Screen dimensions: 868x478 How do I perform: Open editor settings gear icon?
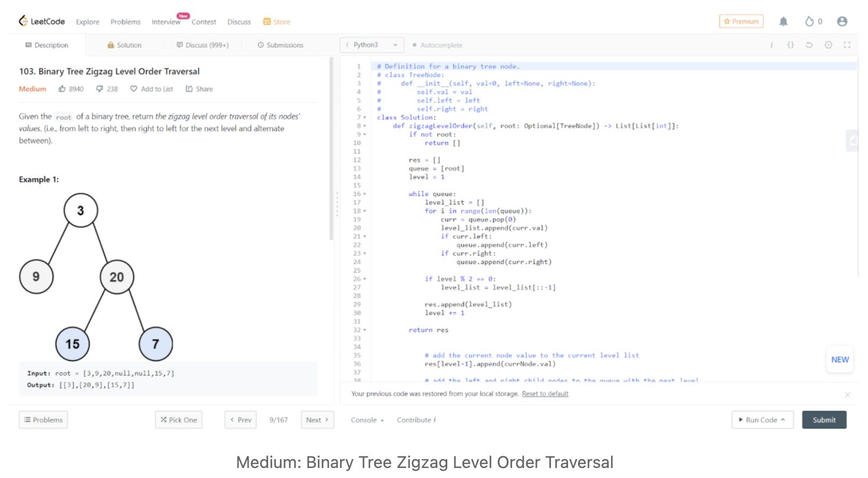coord(828,45)
